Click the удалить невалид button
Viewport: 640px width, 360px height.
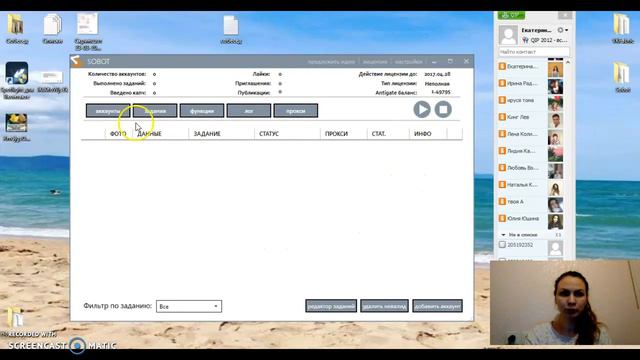click(x=384, y=306)
